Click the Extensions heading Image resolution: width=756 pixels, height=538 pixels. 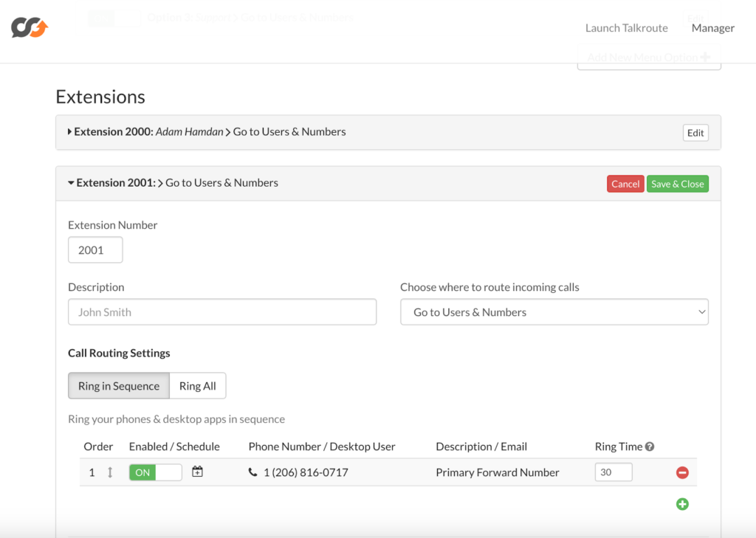(100, 97)
